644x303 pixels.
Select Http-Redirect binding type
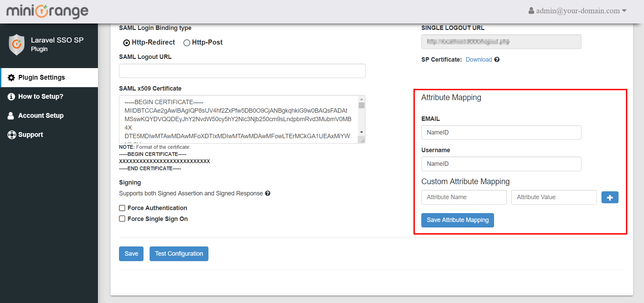pos(126,43)
